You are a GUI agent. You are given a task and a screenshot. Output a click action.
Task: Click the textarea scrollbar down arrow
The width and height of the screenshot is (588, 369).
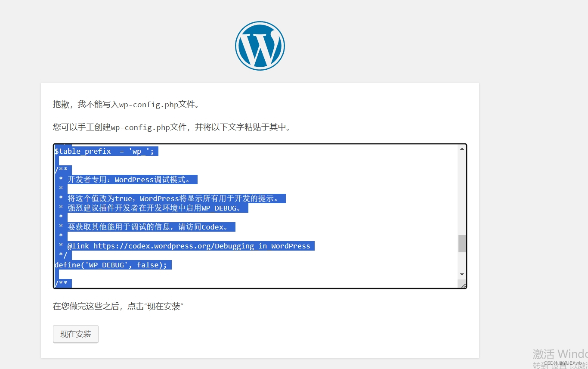pos(462,274)
